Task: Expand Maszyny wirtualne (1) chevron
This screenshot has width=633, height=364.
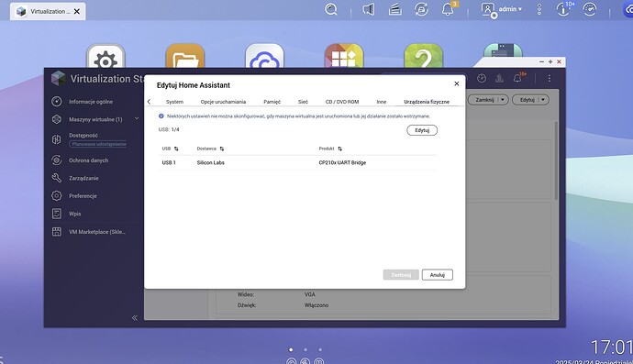Action: [x=137, y=118]
